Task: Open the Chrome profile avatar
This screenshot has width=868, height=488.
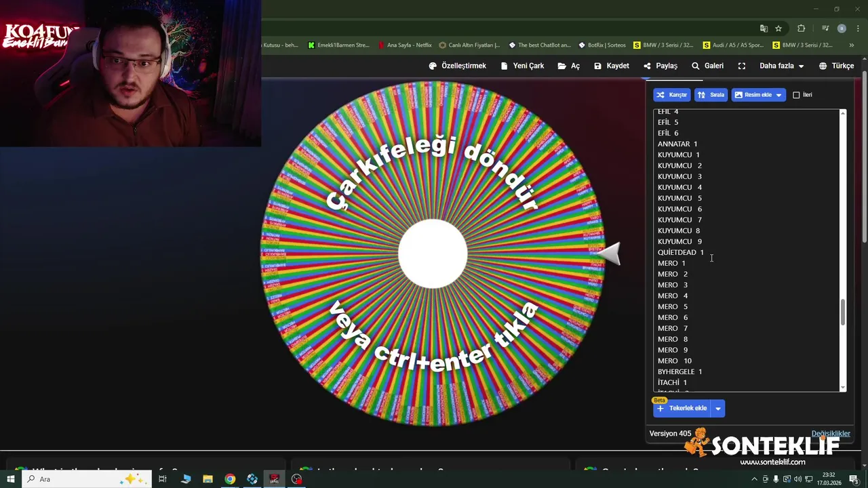Action: (x=842, y=28)
